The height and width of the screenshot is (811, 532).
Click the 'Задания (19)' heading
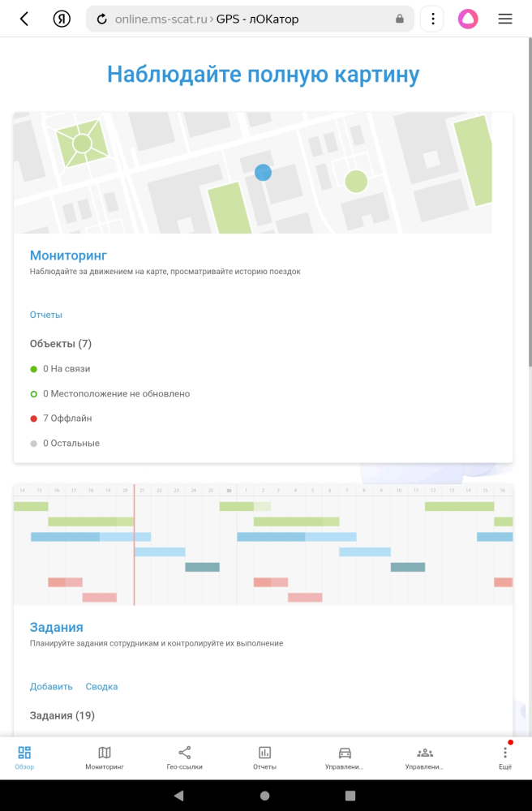pos(62,716)
